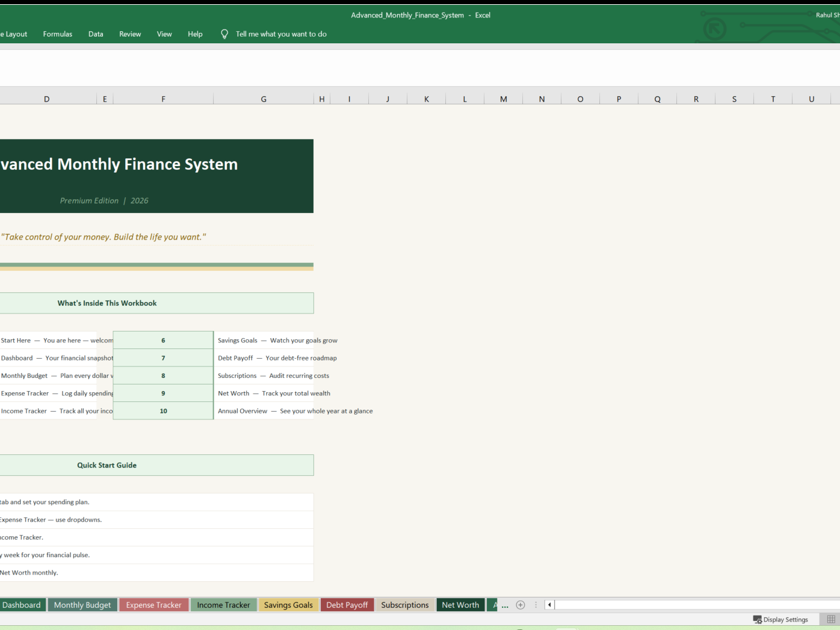Click guide row ending with Income Tracker
This screenshot has width=840, height=630.
click(156, 537)
